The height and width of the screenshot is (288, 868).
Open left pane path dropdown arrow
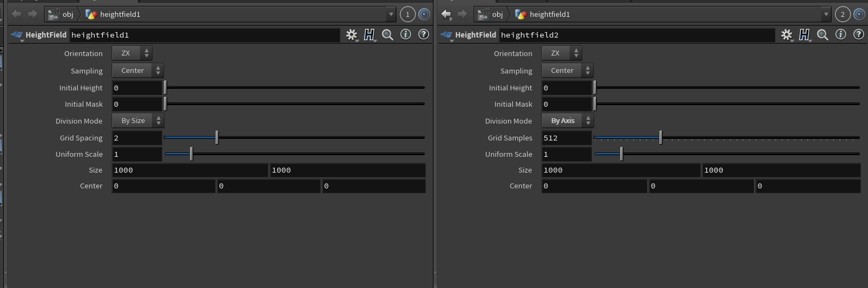tap(391, 14)
